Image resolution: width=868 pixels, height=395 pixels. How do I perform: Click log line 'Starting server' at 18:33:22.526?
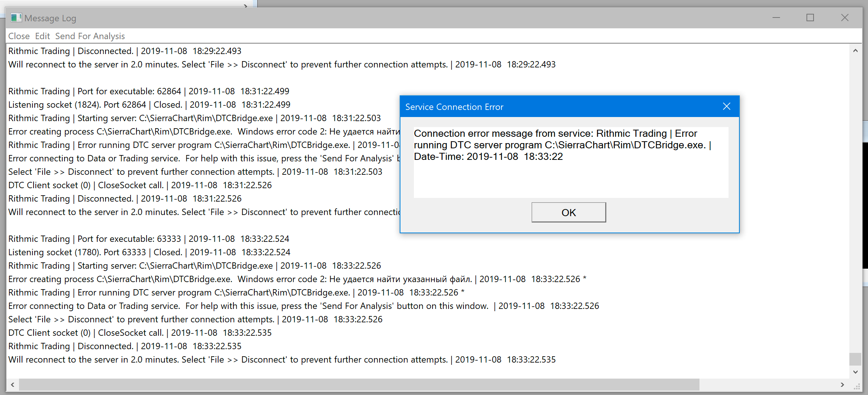(195, 266)
